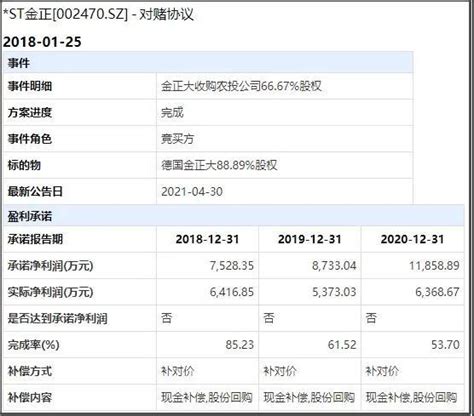Click 补对价 in the 2020-12-31 column

point(382,371)
